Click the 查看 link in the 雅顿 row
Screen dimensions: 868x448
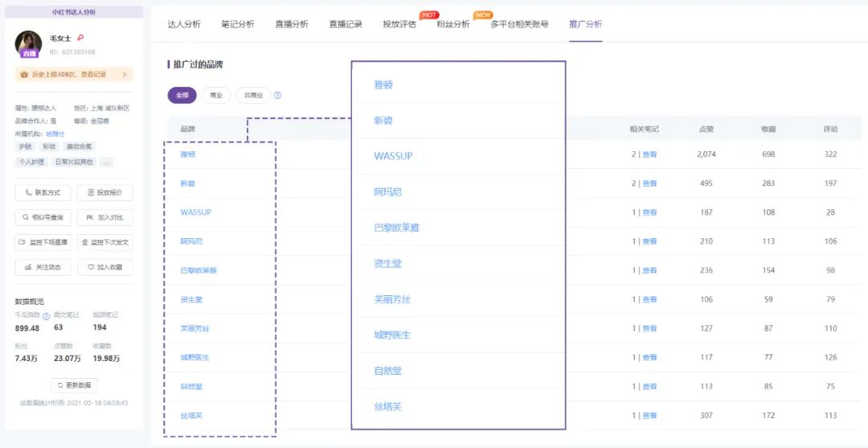click(649, 154)
